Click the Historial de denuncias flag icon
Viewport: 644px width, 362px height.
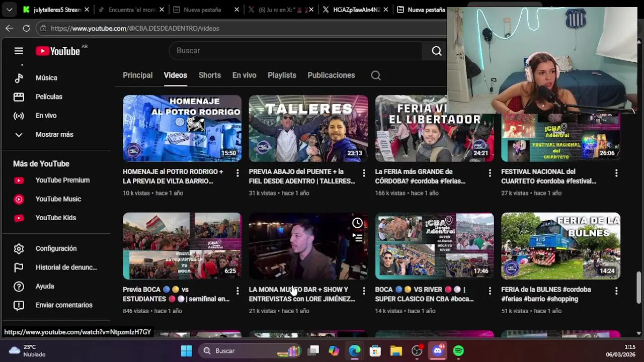[x=19, y=267]
